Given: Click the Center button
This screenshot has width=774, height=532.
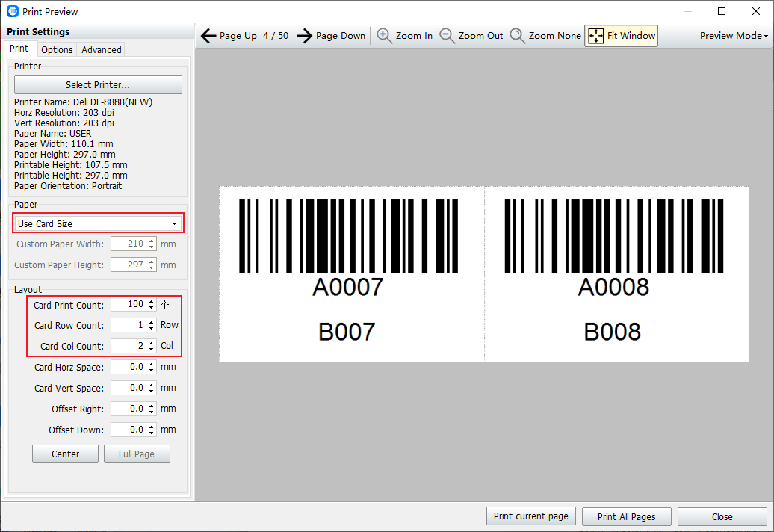Looking at the screenshot, I should click(65, 454).
